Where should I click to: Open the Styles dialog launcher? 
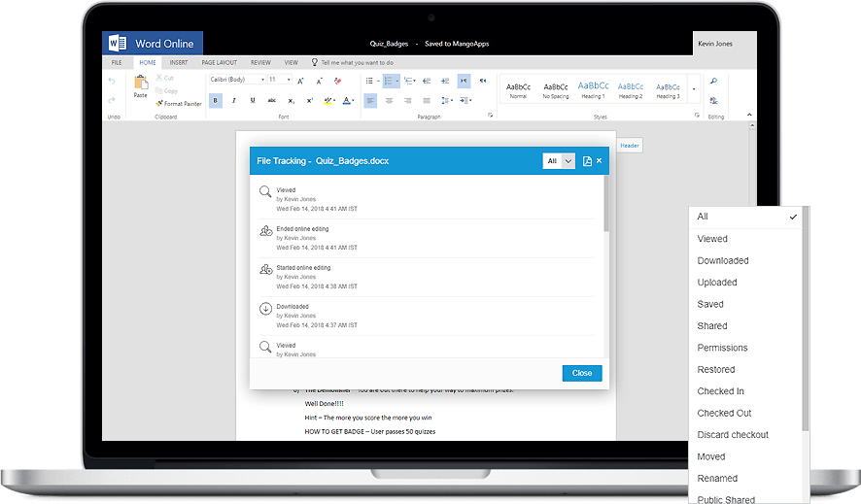[697, 116]
